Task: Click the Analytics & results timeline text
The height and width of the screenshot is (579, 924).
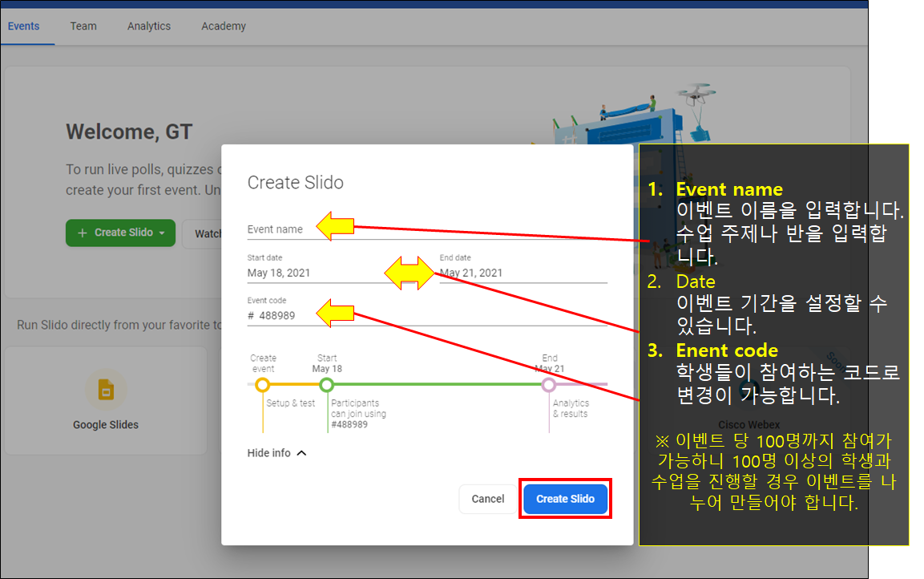Action: coord(571,409)
